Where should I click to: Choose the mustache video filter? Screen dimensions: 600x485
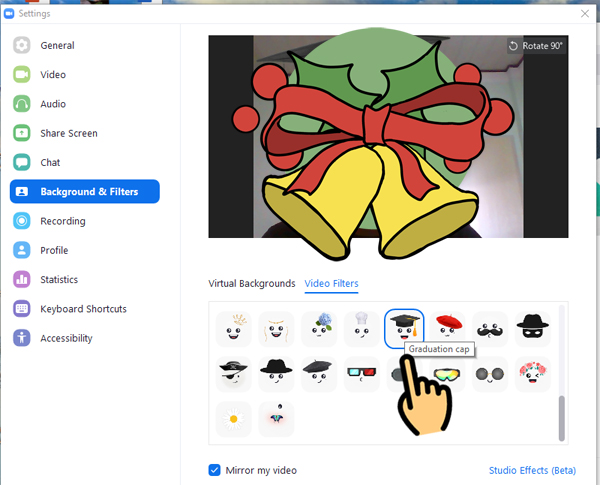click(490, 326)
